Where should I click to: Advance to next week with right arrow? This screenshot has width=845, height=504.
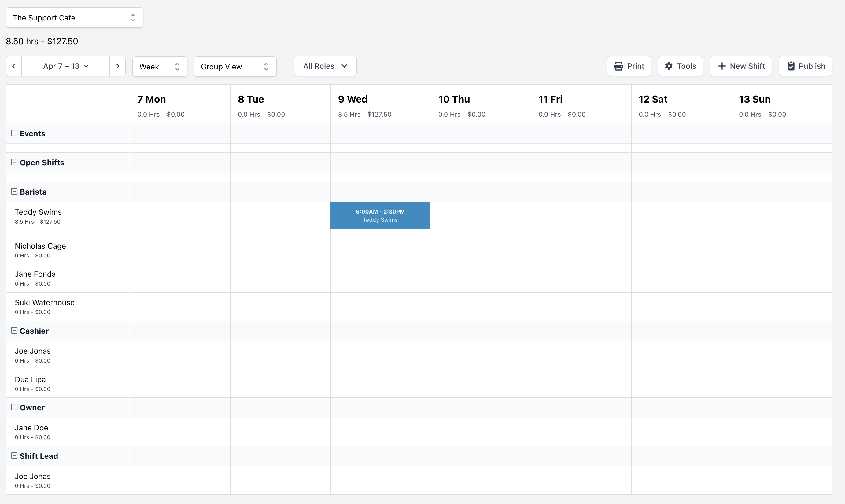[x=118, y=66]
